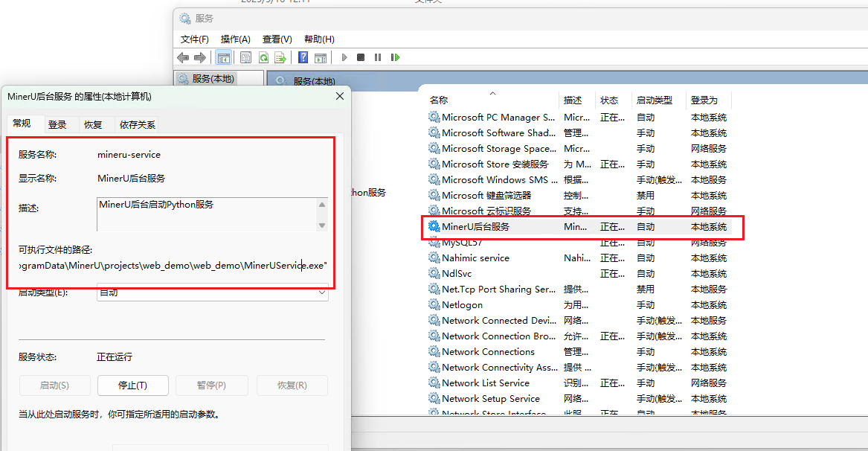Select the Microsoft Windows SMS service row
Image resolution: width=868 pixels, height=451 pixels.
point(579,179)
